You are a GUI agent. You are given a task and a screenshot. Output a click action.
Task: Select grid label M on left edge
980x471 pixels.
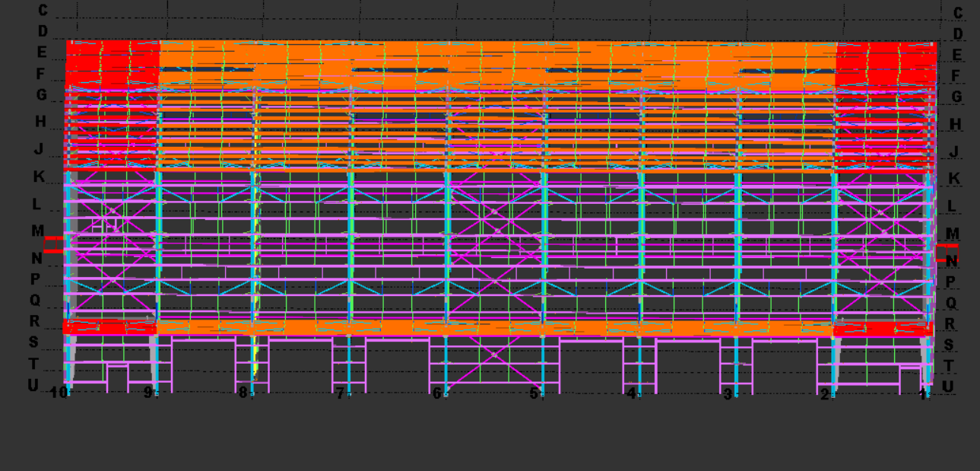37,231
